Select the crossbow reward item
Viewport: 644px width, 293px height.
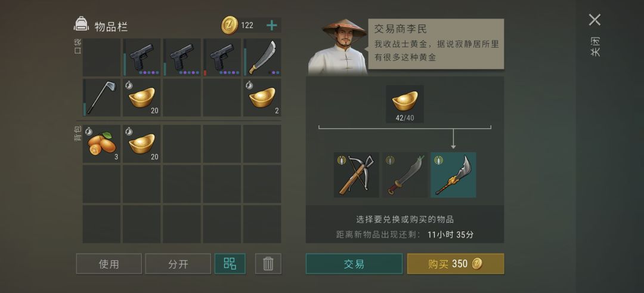[x=356, y=175]
